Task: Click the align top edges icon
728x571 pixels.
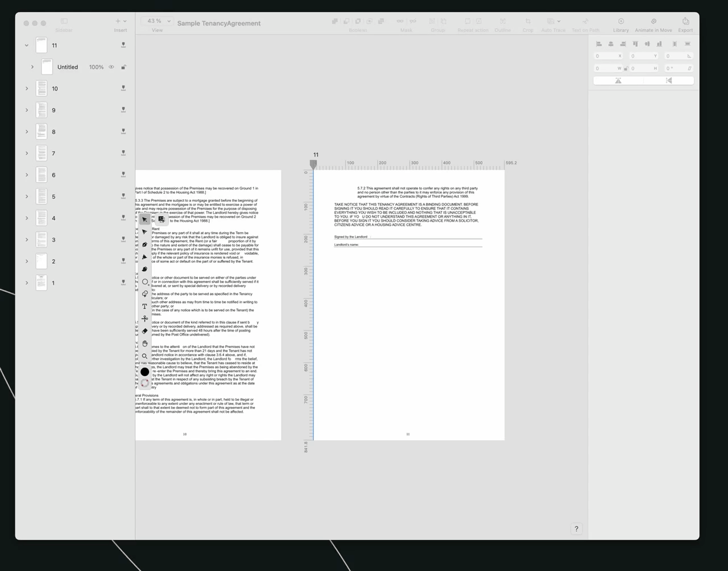Action: tap(635, 44)
